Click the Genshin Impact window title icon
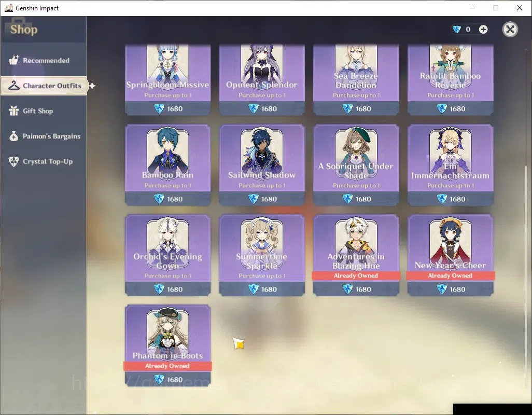The height and width of the screenshot is (415, 532). 8,8
